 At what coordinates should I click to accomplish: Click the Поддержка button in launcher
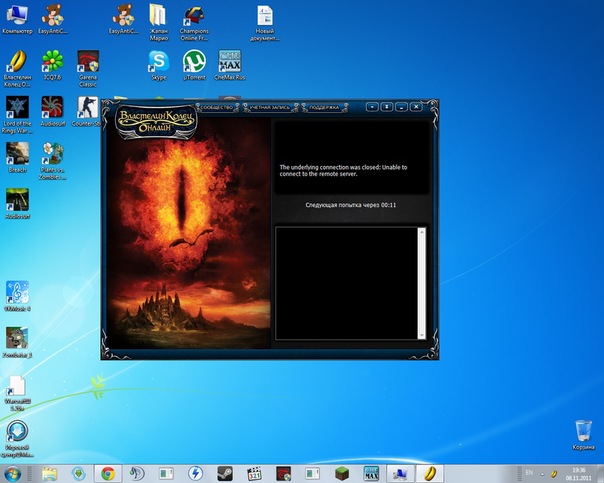coord(322,105)
